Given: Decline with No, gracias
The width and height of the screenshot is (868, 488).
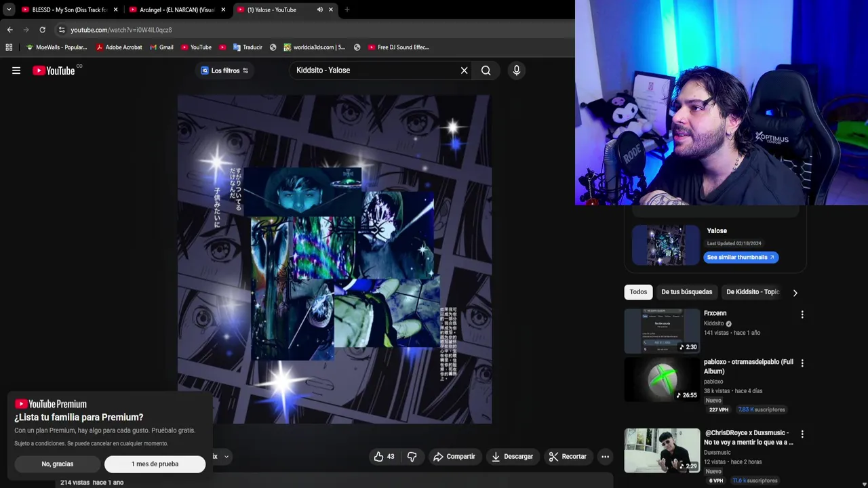Looking at the screenshot, I should [58, 464].
